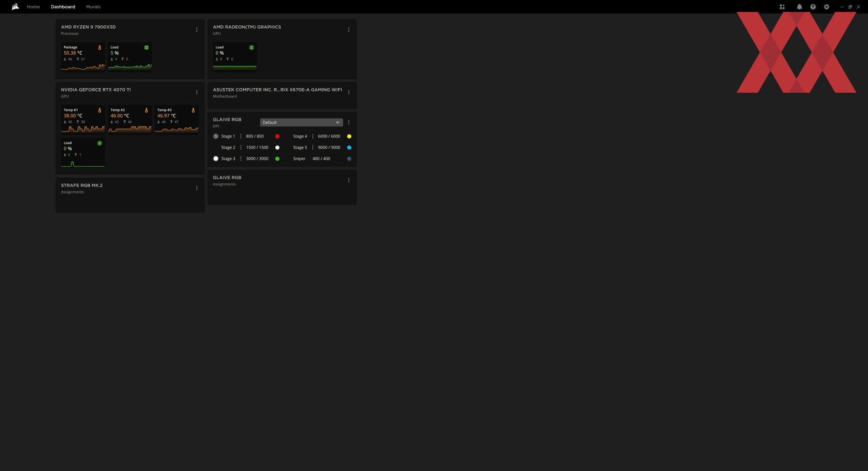The image size is (868, 471).
Task: Click the Stage 1 default home indicator
Action: (216, 136)
